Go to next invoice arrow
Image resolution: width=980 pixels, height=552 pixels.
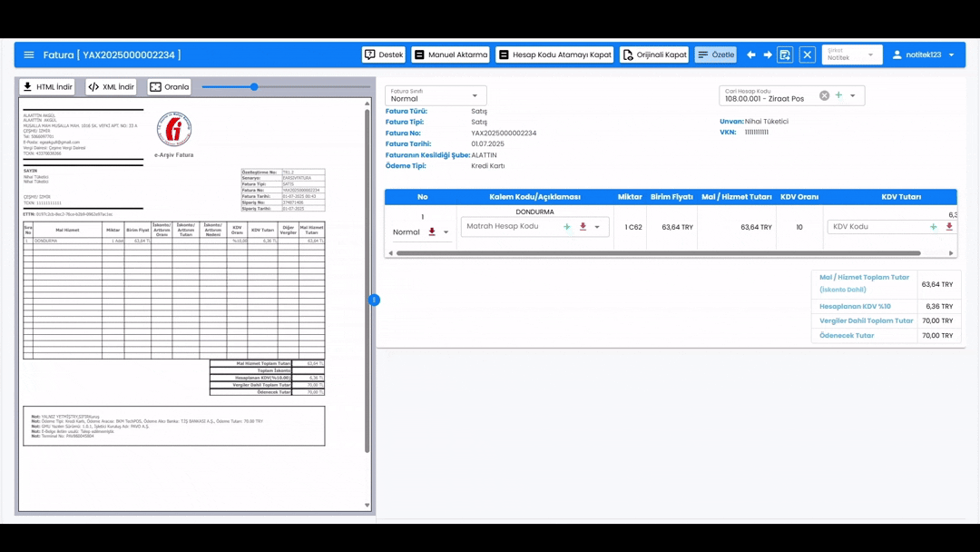click(768, 55)
